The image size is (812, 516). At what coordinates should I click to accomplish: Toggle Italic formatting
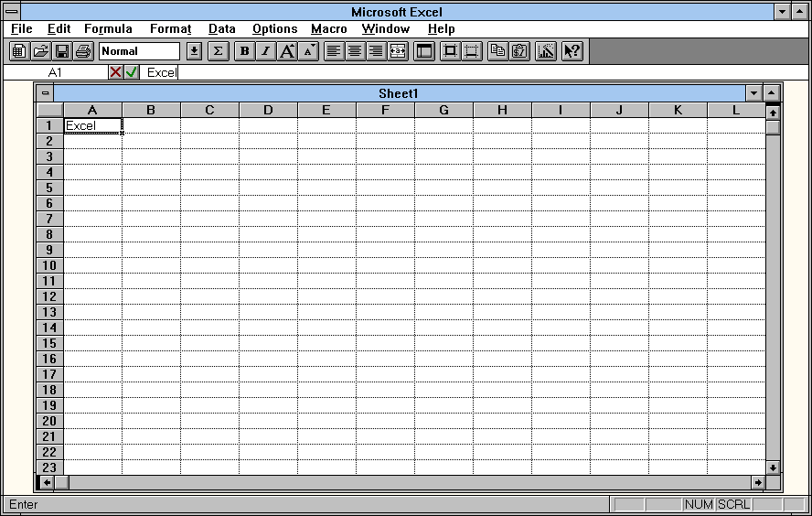tap(266, 50)
